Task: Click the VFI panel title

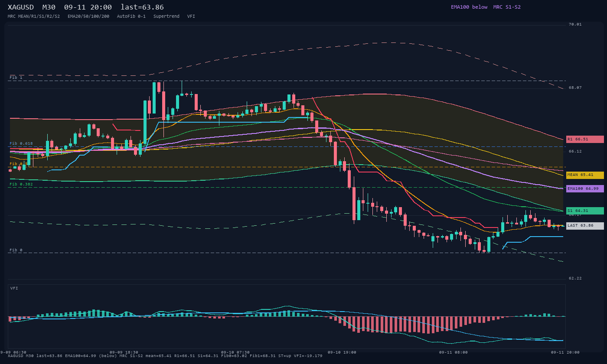Action: [x=14, y=288]
